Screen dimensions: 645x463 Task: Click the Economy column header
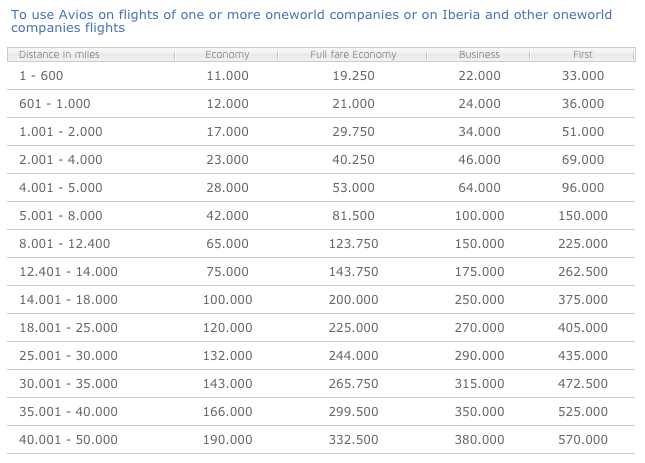[x=227, y=54]
